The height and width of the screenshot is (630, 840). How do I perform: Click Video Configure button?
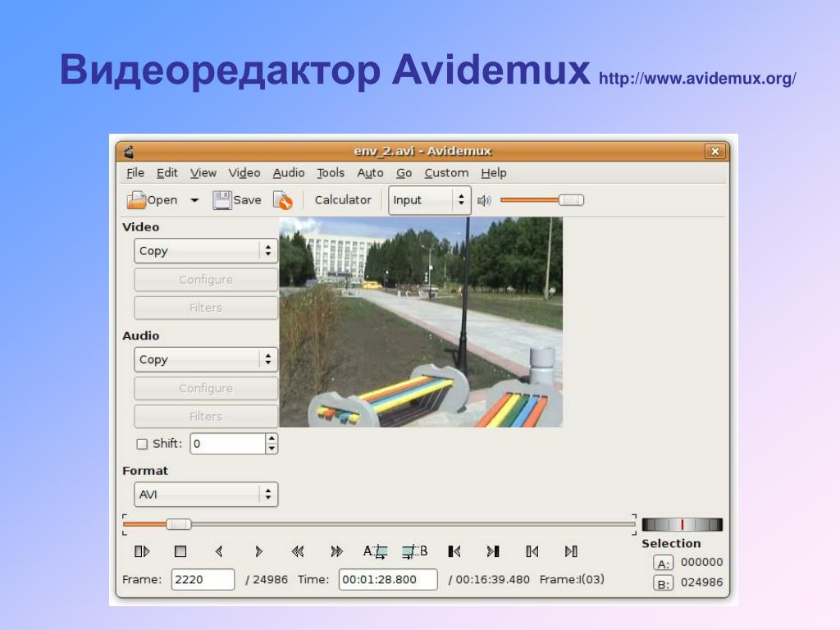click(206, 280)
